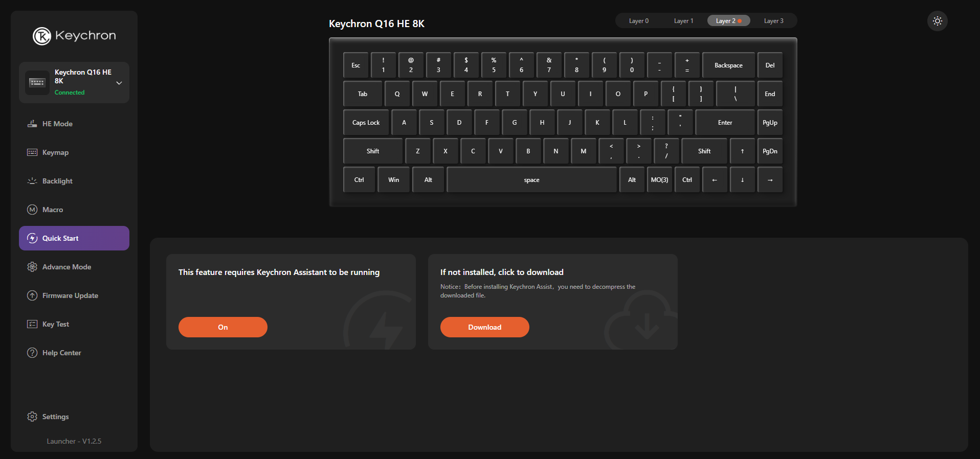This screenshot has height=459, width=980.
Task: Open the Key Test icon
Action: click(32, 324)
